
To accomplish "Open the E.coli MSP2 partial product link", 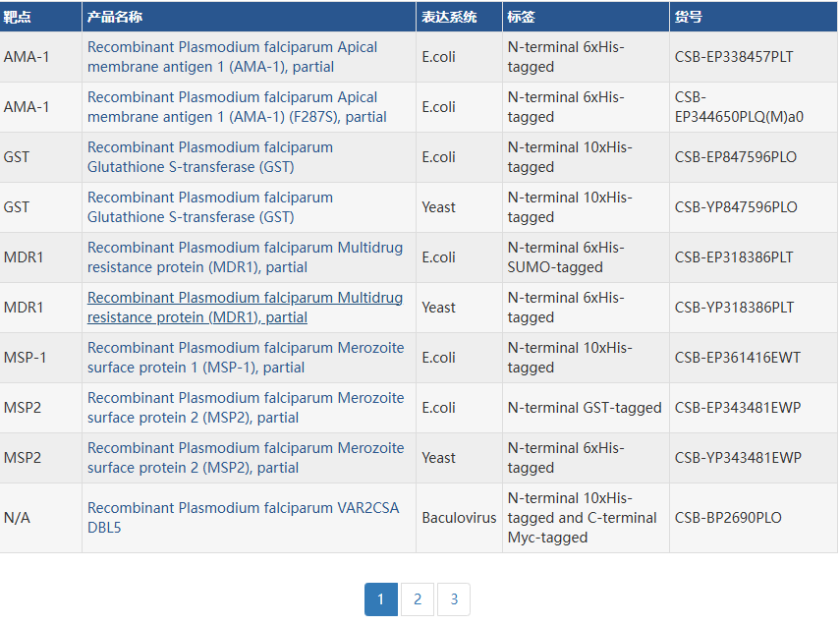I will 246,408.
